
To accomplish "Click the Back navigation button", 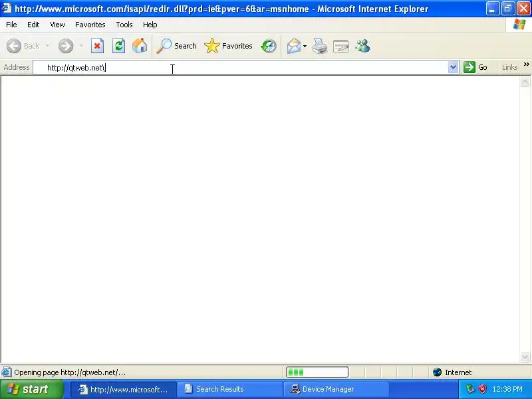I will click(23, 46).
